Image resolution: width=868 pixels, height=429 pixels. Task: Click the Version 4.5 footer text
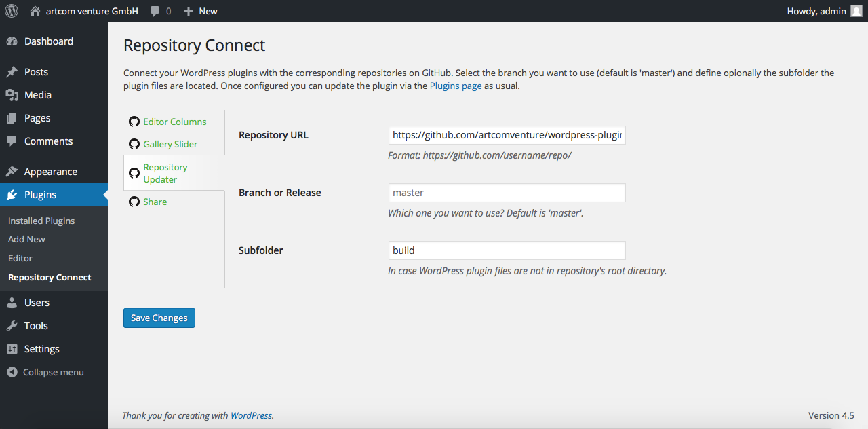coord(831,415)
